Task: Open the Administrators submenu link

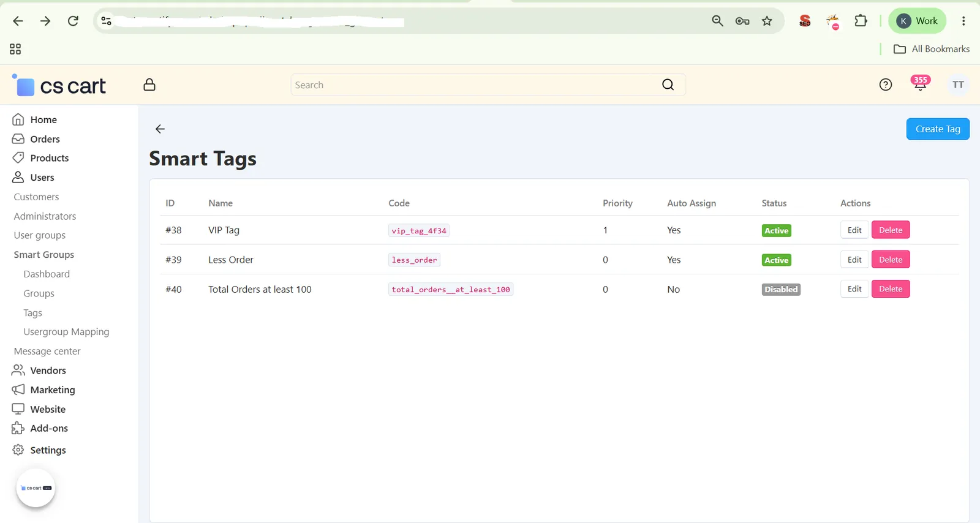Action: click(x=45, y=216)
